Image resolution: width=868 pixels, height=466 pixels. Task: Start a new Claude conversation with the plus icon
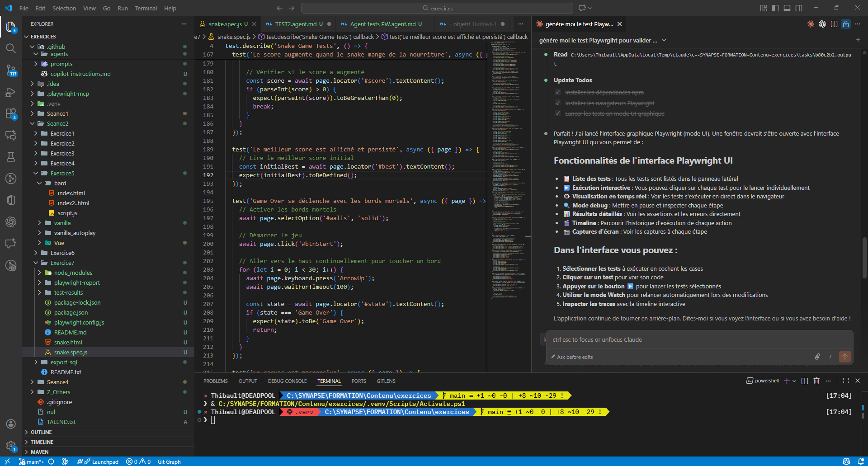point(859,40)
